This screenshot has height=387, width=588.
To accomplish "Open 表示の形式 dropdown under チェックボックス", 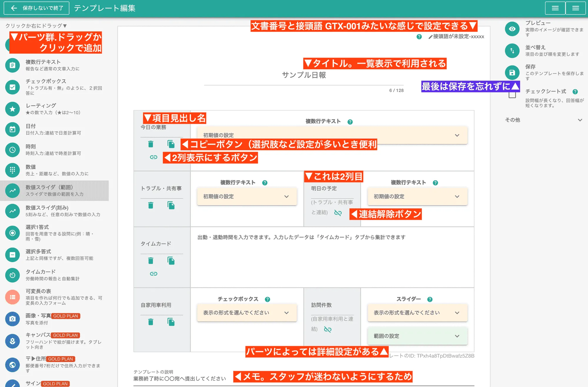I will (247, 313).
